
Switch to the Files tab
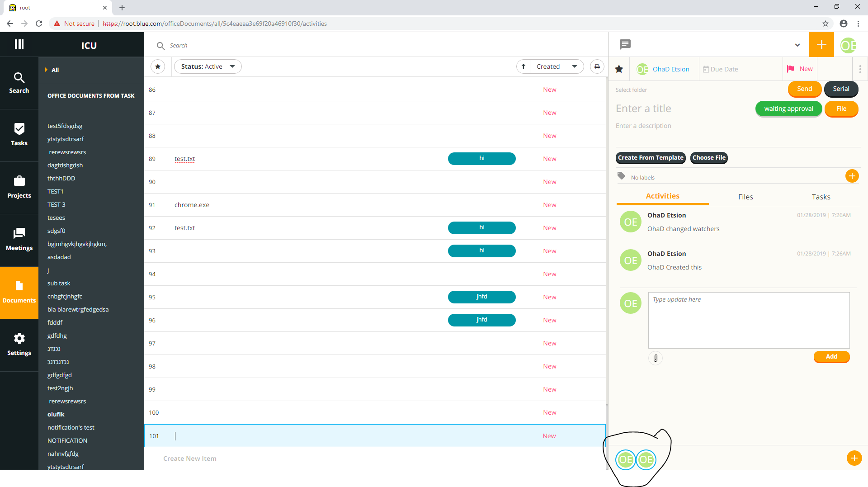coord(745,196)
